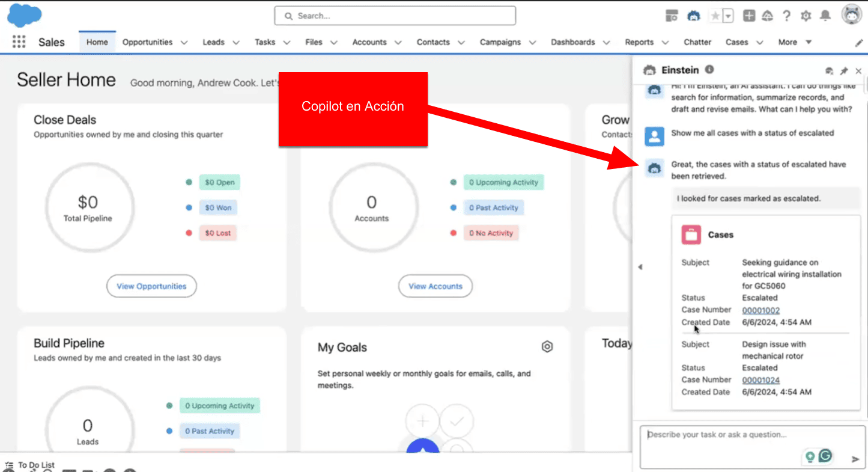This screenshot has height=472, width=868.
Task: Click the View Opportunities button
Action: [151, 286]
